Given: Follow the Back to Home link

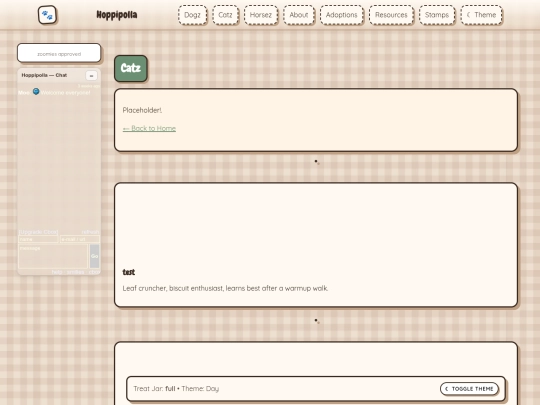Looking at the screenshot, I should pyautogui.click(x=149, y=128).
